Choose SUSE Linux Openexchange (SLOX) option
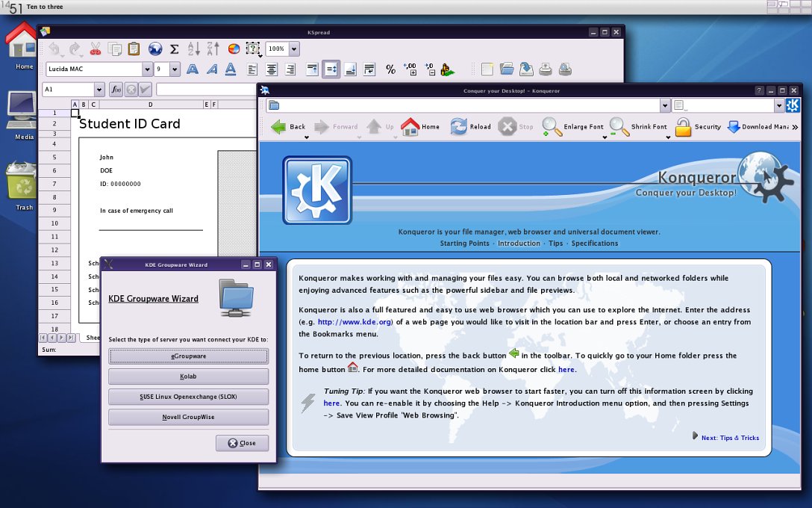 pos(189,397)
